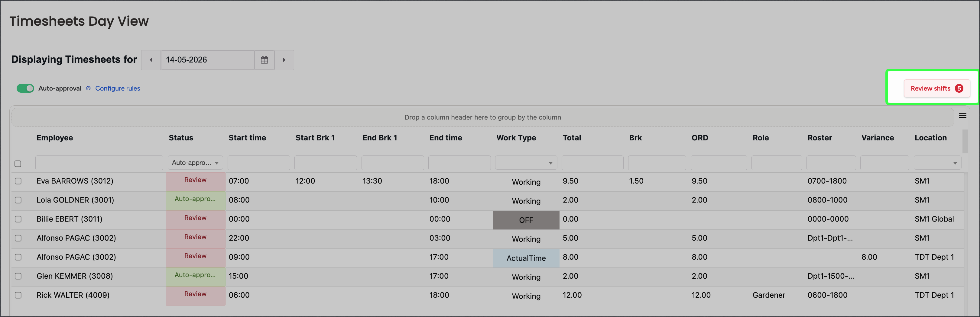Toggle the Auto-approval switch

(x=25, y=88)
